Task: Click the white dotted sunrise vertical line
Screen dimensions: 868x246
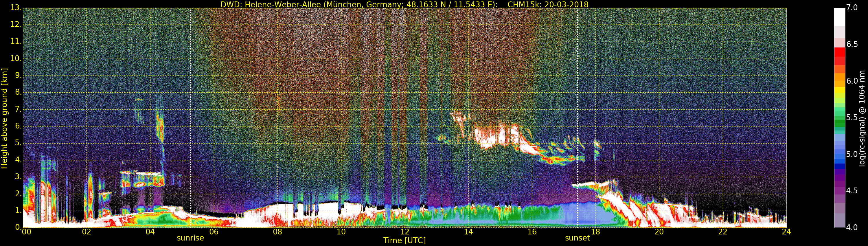Action: tap(190, 101)
